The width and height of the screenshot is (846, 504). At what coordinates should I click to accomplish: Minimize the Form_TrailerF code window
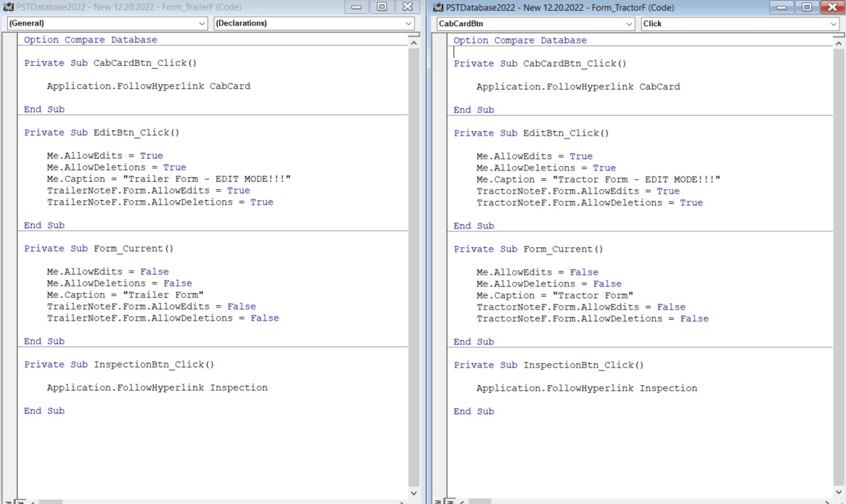point(356,7)
